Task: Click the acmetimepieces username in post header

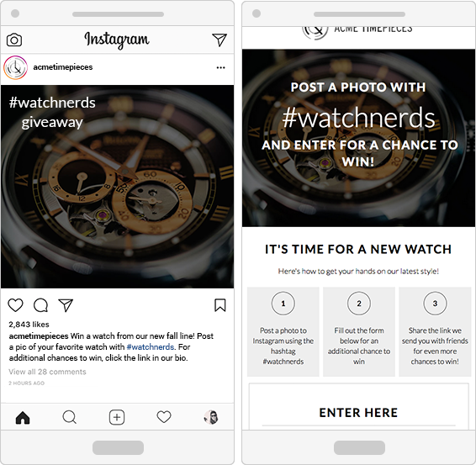Action: (63, 67)
